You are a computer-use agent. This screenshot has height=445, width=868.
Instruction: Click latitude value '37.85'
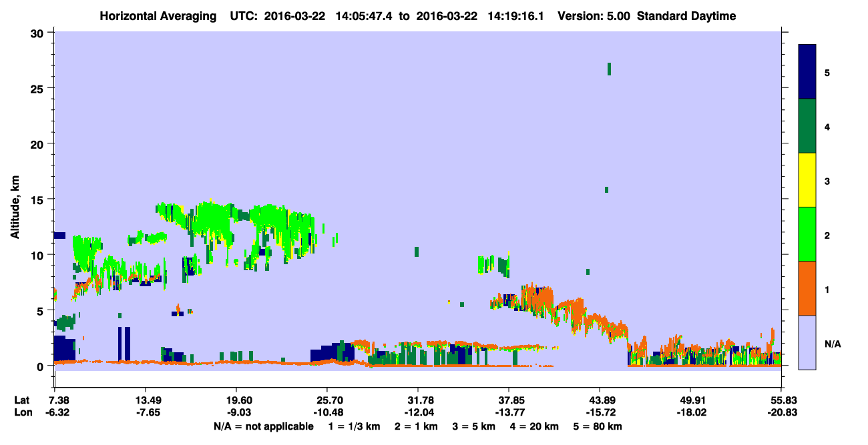click(508, 400)
